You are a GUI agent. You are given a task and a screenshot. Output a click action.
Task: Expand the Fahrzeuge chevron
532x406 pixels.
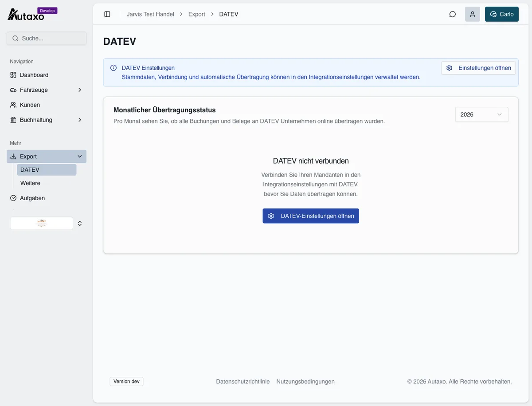(80, 90)
